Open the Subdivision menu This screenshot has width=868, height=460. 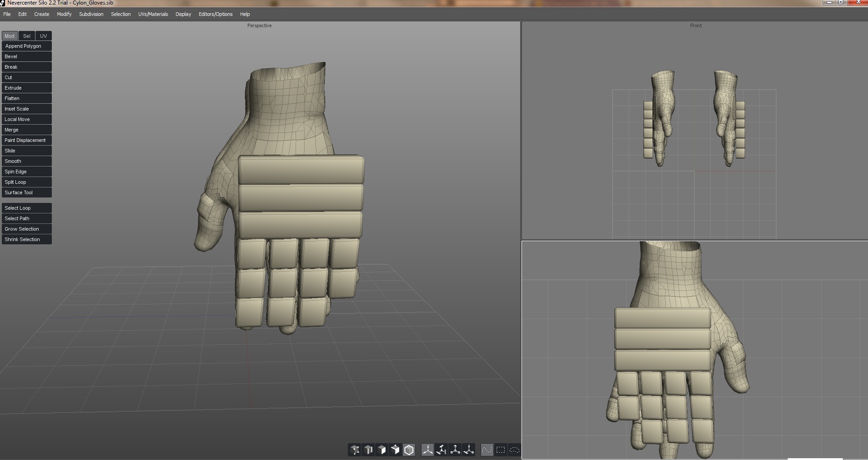(91, 14)
